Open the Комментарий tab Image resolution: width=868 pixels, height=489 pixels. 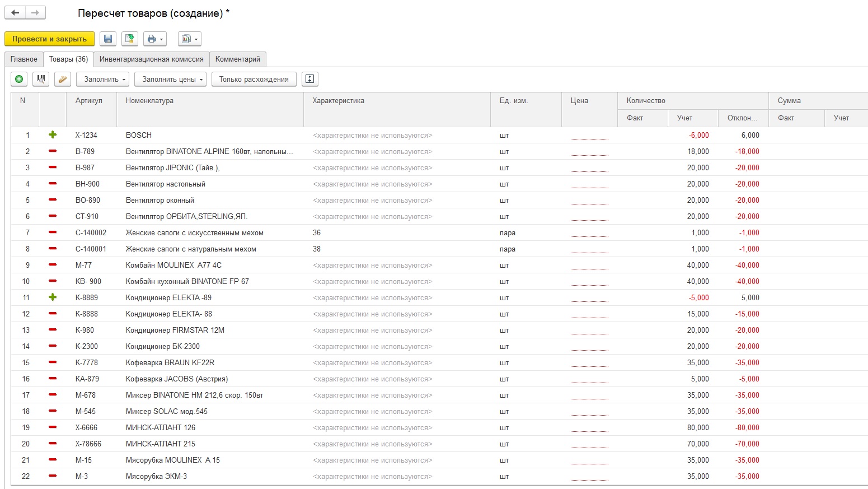coord(238,59)
